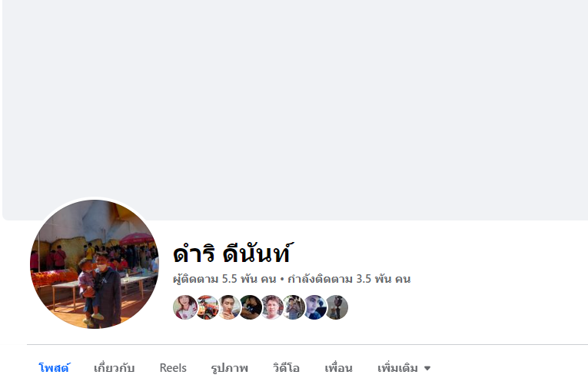Image resolution: width=588 pixels, height=378 pixels.
Task: Open the กำลังติดตาม 3.5 พัน คน link
Action: [349, 279]
